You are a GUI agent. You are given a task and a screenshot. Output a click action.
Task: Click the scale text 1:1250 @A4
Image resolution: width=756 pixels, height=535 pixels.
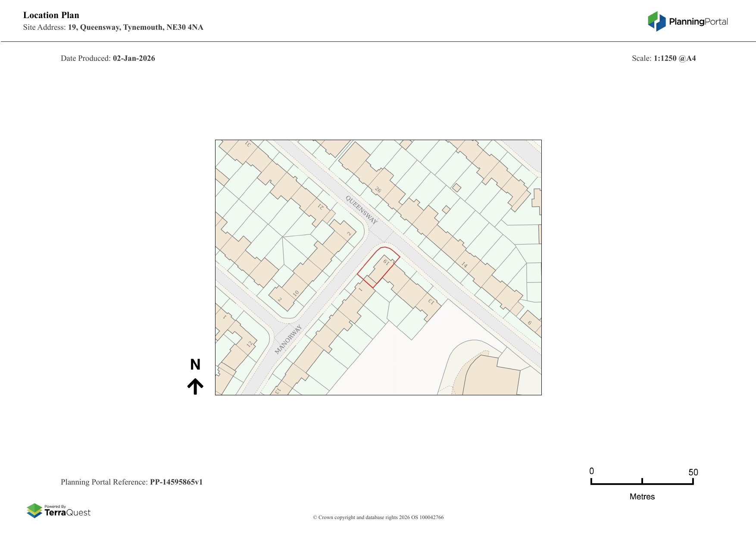click(675, 58)
